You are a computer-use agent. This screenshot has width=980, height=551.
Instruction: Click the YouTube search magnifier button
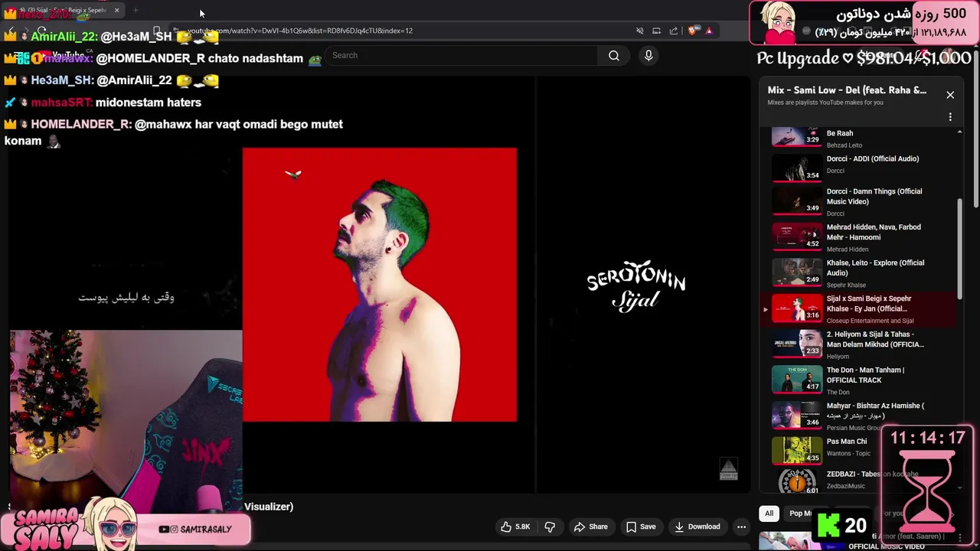pos(613,55)
